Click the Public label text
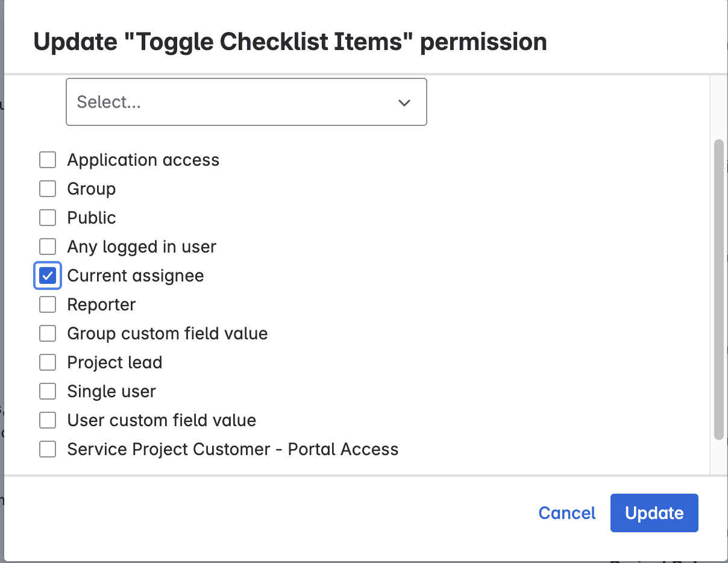728x563 pixels. [x=92, y=218]
